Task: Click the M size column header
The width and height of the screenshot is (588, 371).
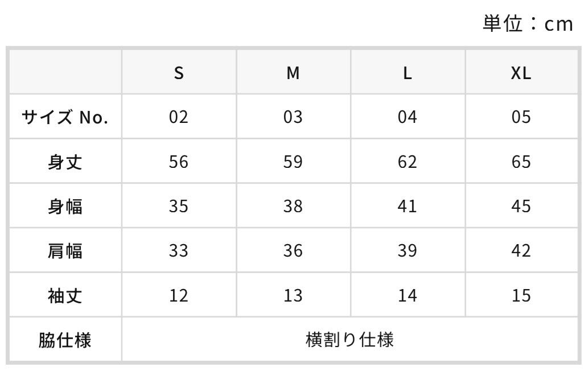Action: coord(293,72)
